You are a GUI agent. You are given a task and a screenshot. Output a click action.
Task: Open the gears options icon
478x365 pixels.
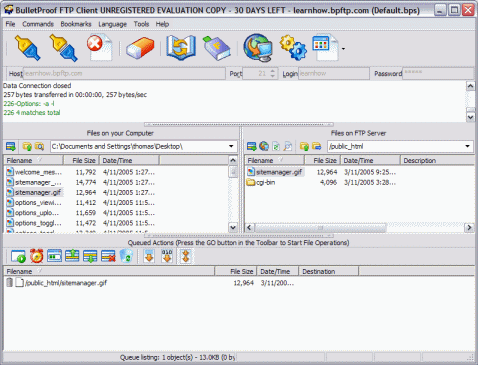[x=293, y=48]
